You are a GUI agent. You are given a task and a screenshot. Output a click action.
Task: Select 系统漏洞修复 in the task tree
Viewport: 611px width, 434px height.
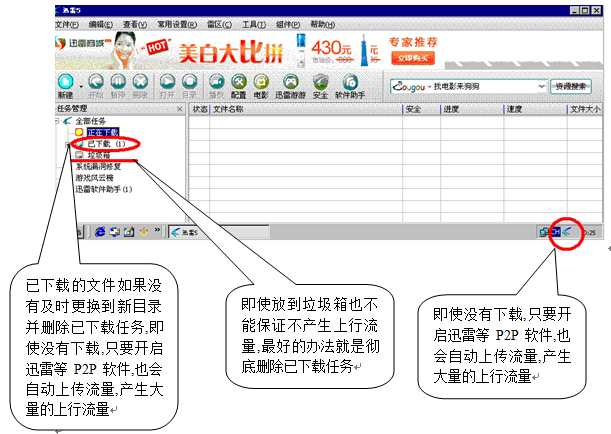click(98, 166)
